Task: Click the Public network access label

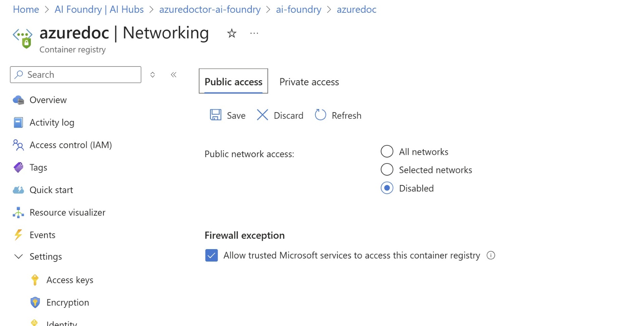Action: click(x=249, y=154)
